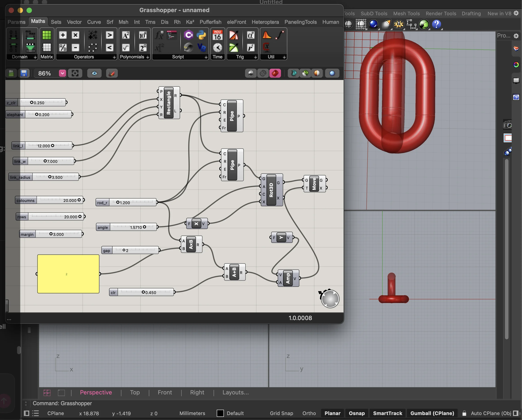Enable shaded preview mode (red icon)

pyautogui.click(x=275, y=73)
